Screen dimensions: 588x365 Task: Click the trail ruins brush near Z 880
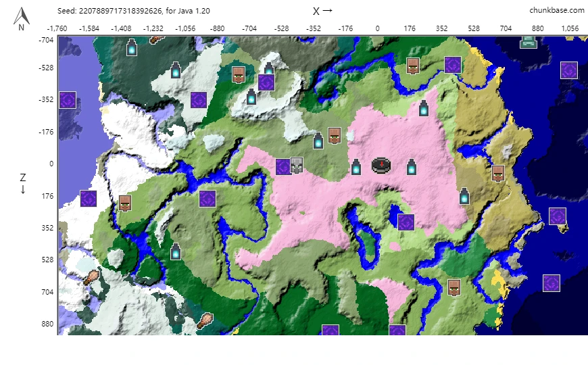click(x=205, y=321)
